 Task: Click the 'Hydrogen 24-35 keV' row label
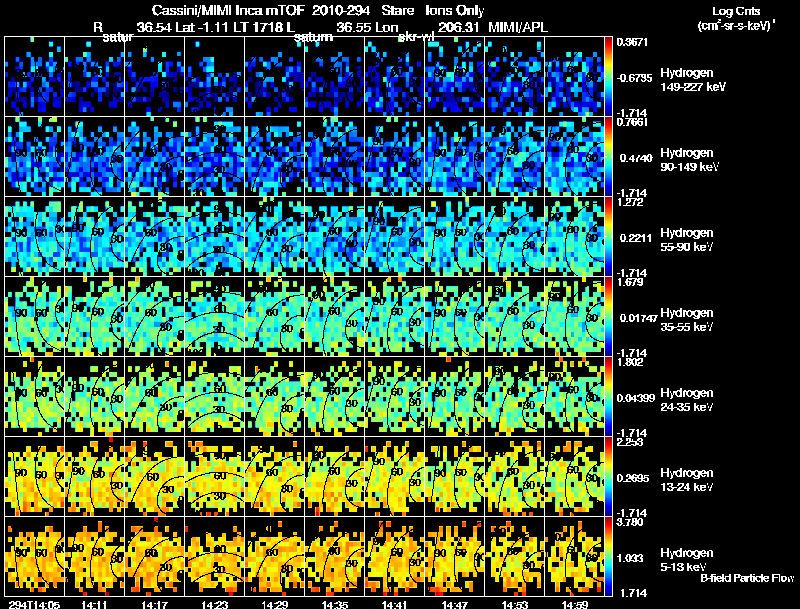(687, 400)
